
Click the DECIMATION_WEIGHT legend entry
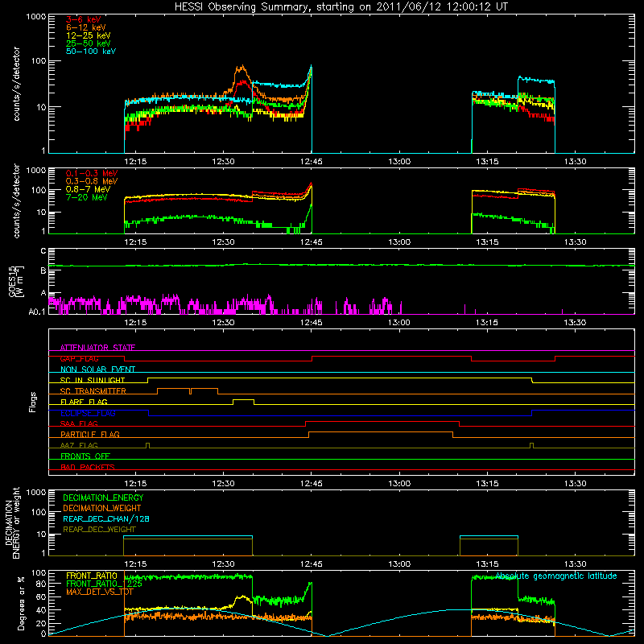point(102,508)
